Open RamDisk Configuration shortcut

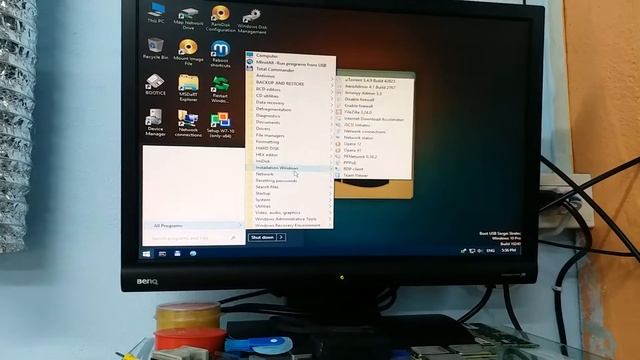pyautogui.click(x=220, y=18)
